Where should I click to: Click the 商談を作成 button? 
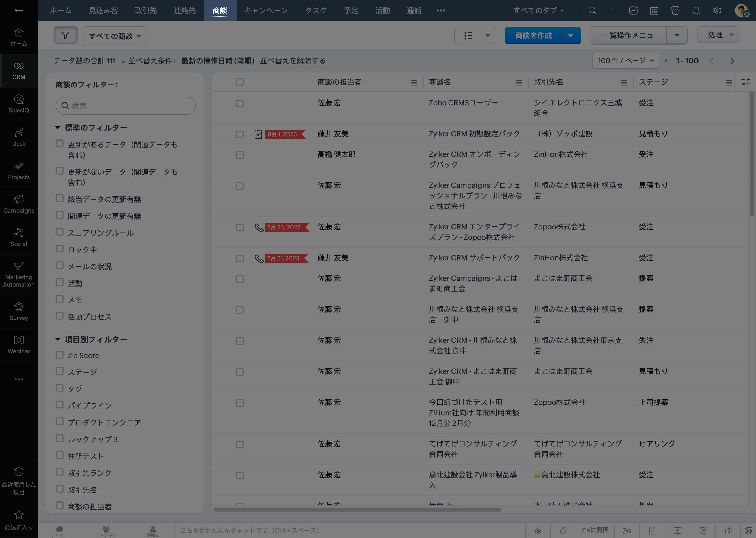(533, 35)
